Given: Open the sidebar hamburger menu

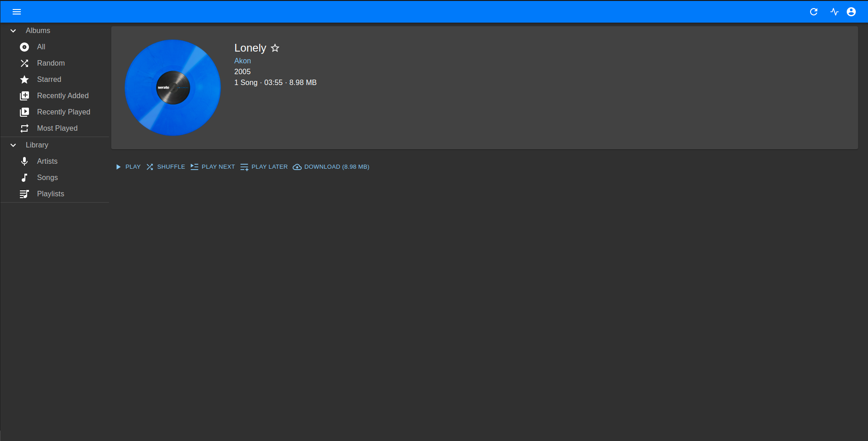Looking at the screenshot, I should (17, 12).
